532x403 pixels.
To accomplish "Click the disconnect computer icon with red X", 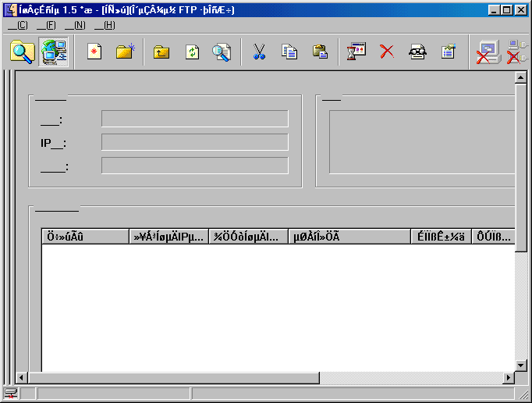I will [489, 52].
